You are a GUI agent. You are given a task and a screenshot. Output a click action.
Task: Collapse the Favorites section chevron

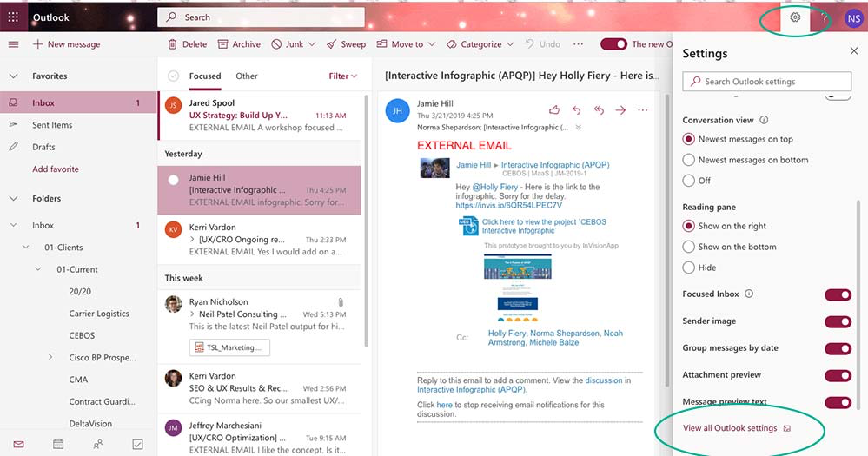coord(14,76)
